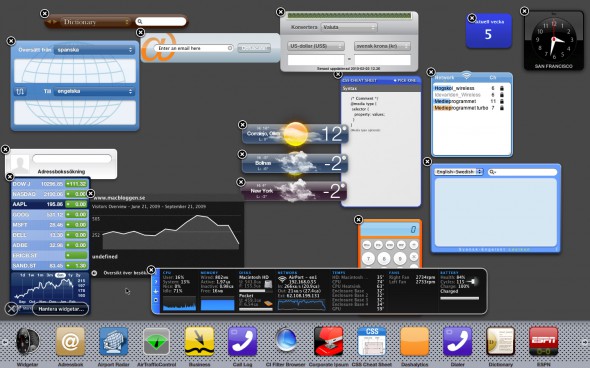Open the Till engelska language dropdown
The image size is (590, 368).
(94, 91)
